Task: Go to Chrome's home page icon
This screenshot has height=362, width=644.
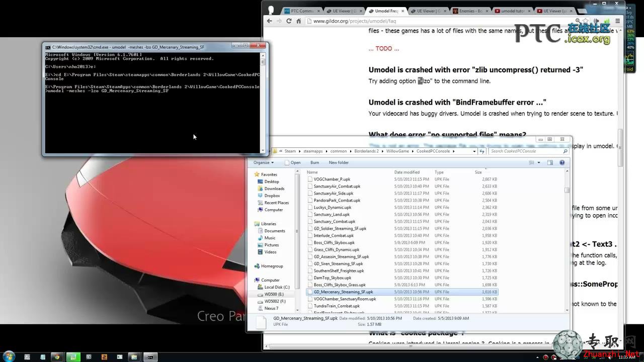Action: click(x=298, y=21)
